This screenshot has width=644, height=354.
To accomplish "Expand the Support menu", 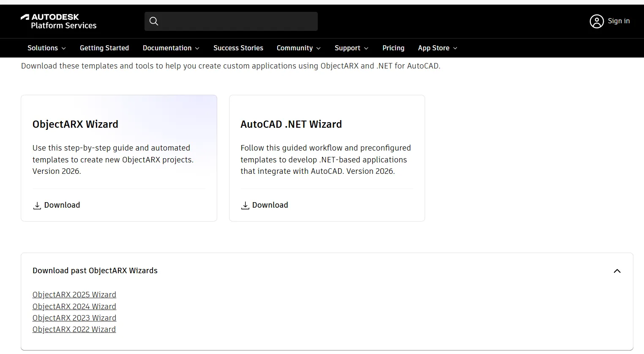I will [351, 48].
